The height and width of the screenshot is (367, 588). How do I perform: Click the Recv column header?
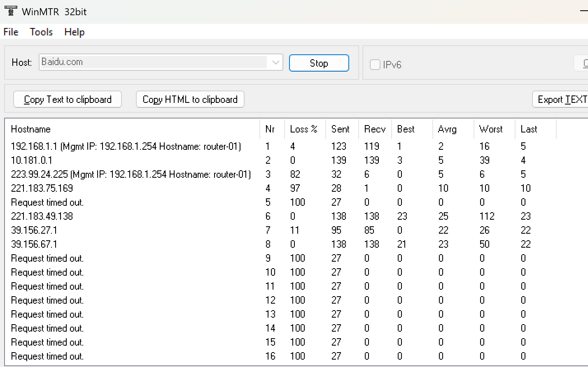(x=375, y=129)
